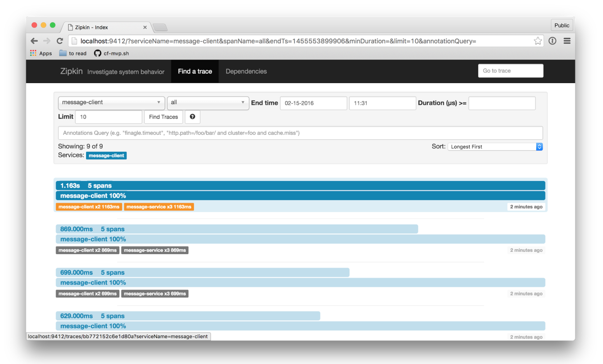Open the Chrome hamburger menu
This screenshot has height=364, width=603.
(x=567, y=41)
